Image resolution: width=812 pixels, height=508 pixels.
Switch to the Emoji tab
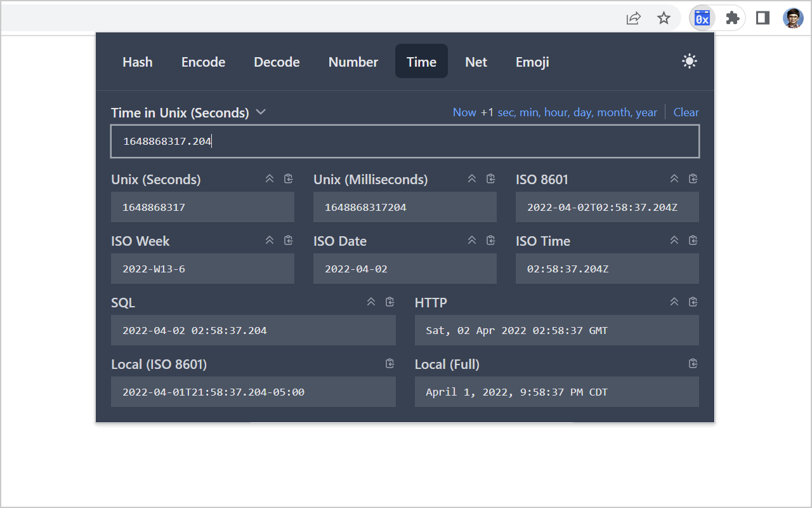tap(532, 62)
